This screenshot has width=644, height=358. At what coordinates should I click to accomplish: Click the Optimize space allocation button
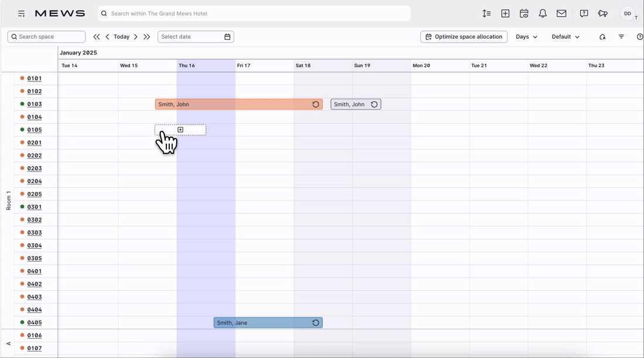pos(464,37)
